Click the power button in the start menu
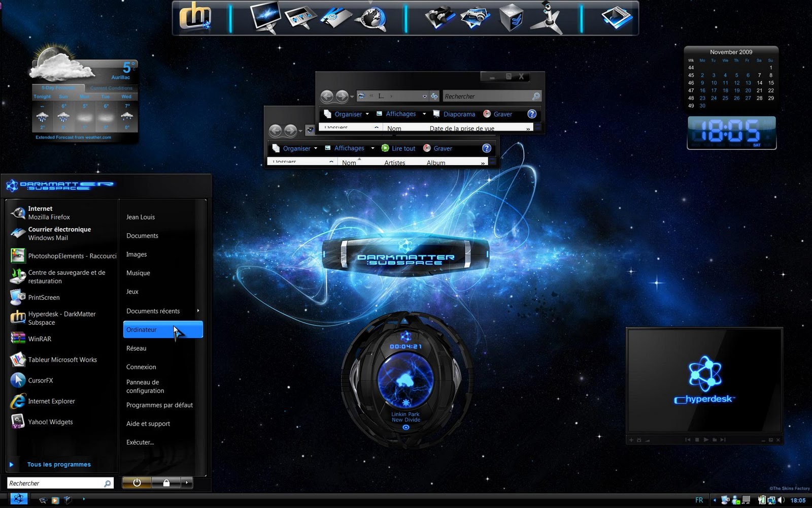This screenshot has height=508, width=812. (x=137, y=483)
